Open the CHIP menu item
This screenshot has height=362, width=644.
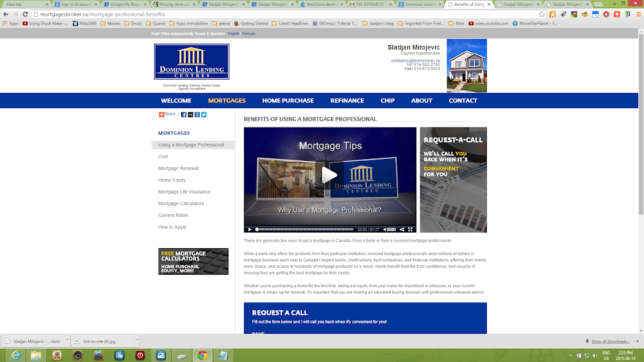coord(387,101)
